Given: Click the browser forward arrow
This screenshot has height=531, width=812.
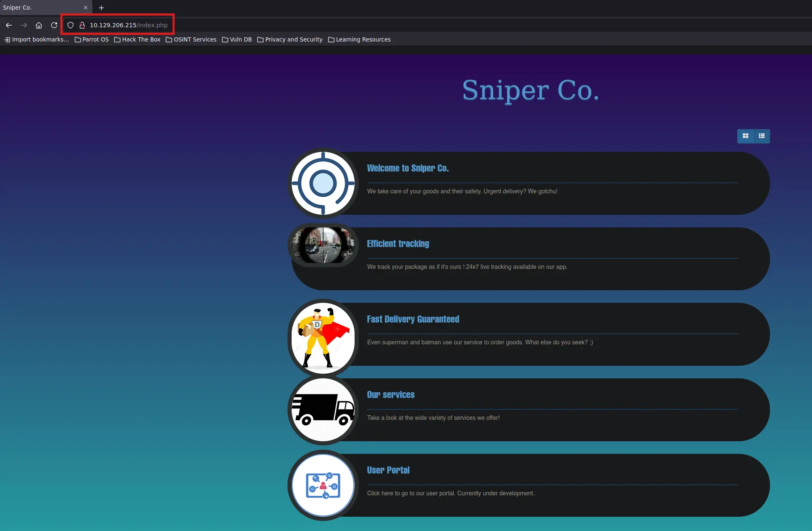Looking at the screenshot, I should point(24,25).
